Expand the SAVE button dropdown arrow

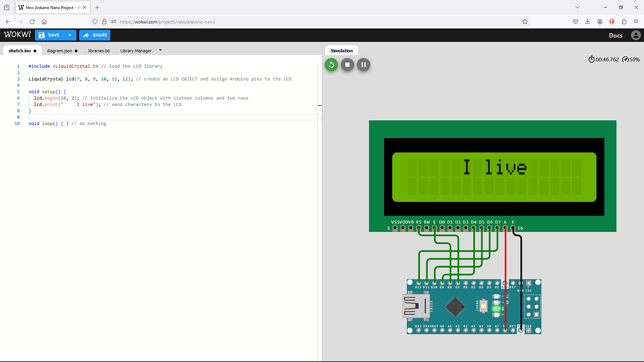coord(69,35)
